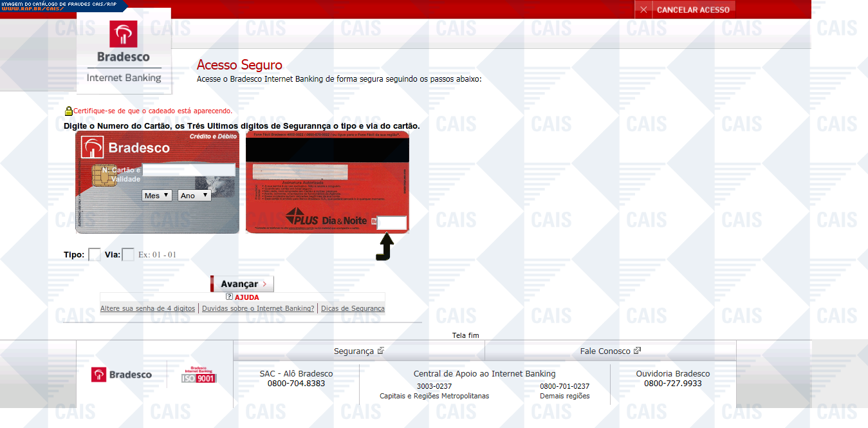Screen dimensions: 868x428
Task: Click the yellow padlock security icon
Action: (68, 111)
